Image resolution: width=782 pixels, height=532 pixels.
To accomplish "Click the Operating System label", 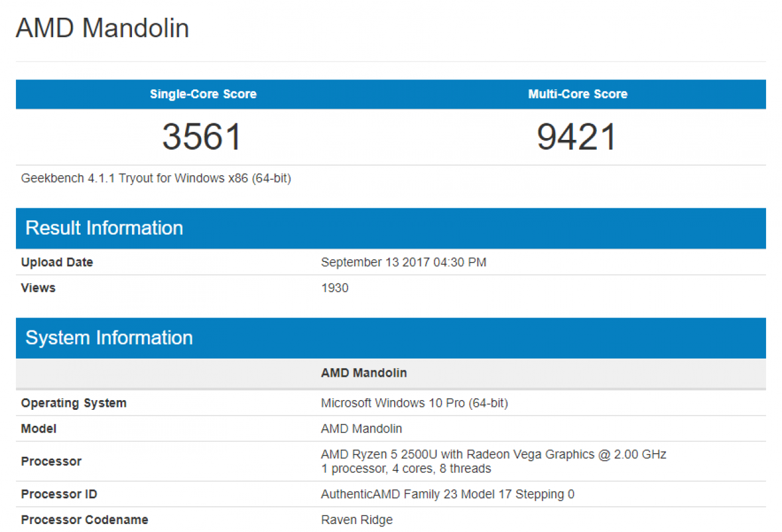I will [74, 403].
